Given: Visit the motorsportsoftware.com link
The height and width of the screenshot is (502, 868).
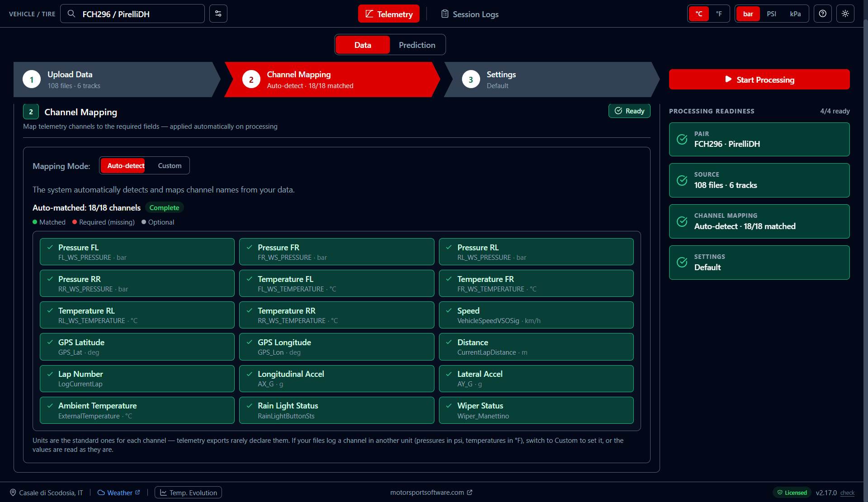Looking at the screenshot, I should pyautogui.click(x=431, y=493).
